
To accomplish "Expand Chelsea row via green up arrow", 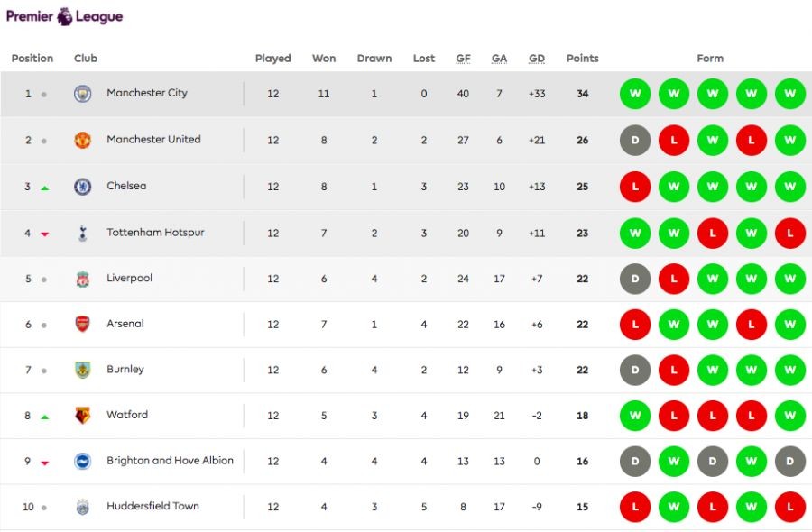I will coord(44,188).
